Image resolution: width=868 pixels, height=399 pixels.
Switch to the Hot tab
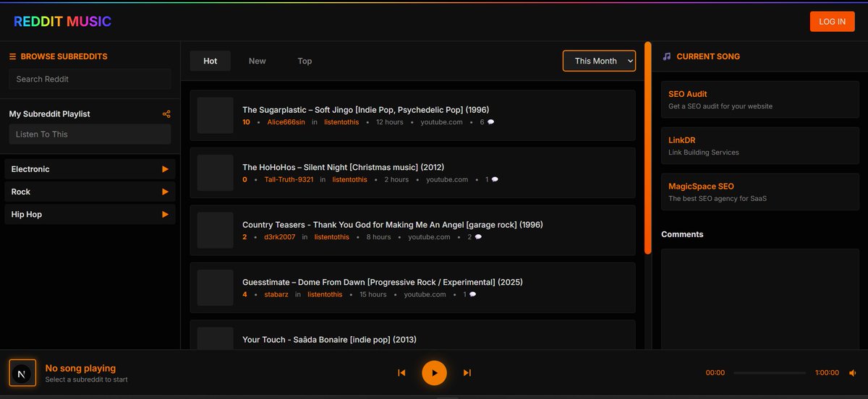(210, 61)
